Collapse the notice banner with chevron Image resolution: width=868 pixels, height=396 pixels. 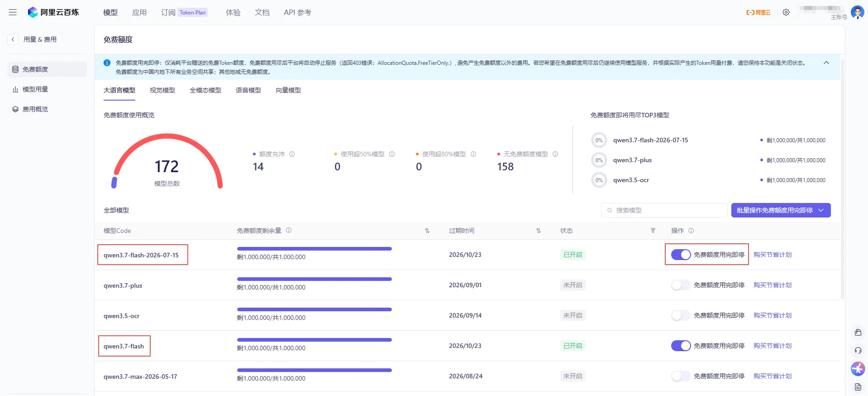826,63
